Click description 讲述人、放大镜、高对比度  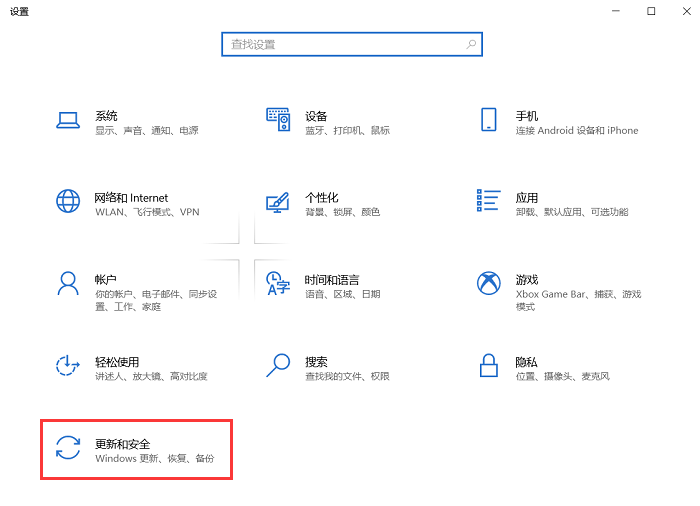tap(151, 376)
